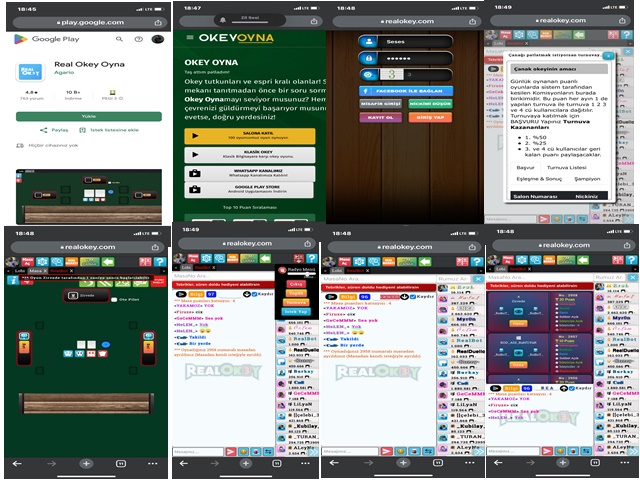Open the emoji icon on Radyo Menü screen

click(243, 451)
